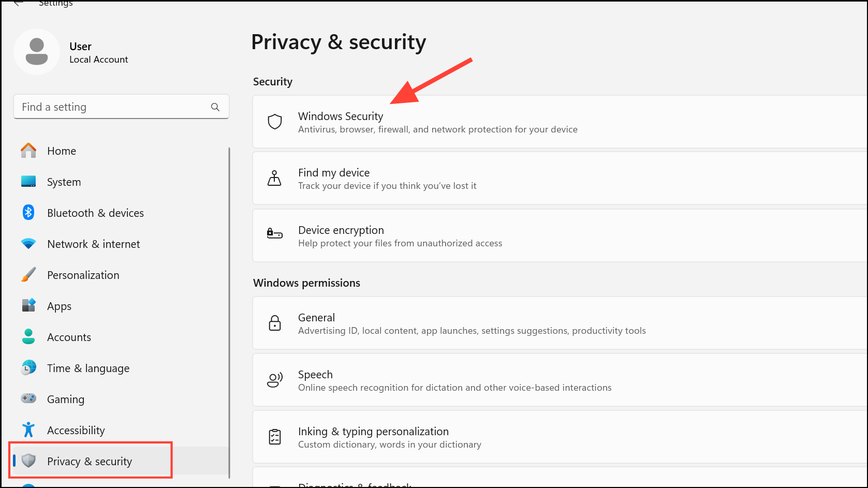Click the Find my device icon
The width and height of the screenshot is (868, 488).
tap(274, 178)
